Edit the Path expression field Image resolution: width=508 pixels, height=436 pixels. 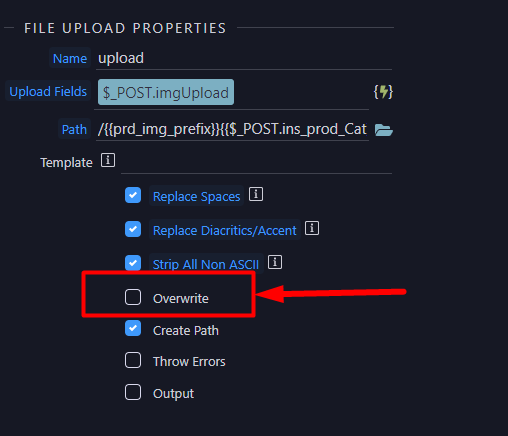pos(232,129)
